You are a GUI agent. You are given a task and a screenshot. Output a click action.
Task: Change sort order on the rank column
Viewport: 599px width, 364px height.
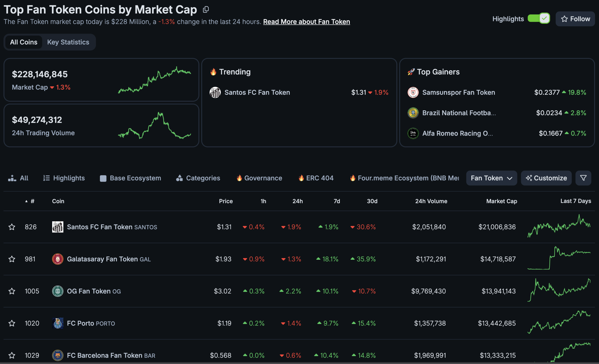[29, 201]
